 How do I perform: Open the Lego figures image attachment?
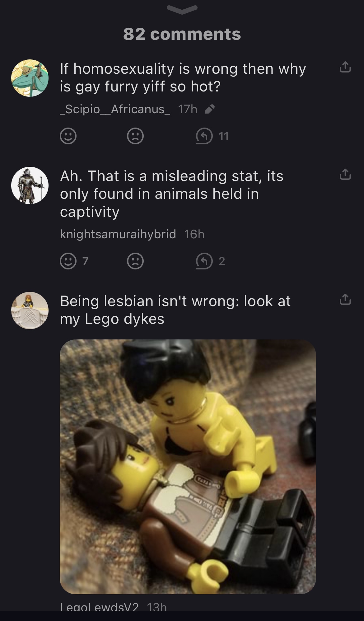point(188,467)
